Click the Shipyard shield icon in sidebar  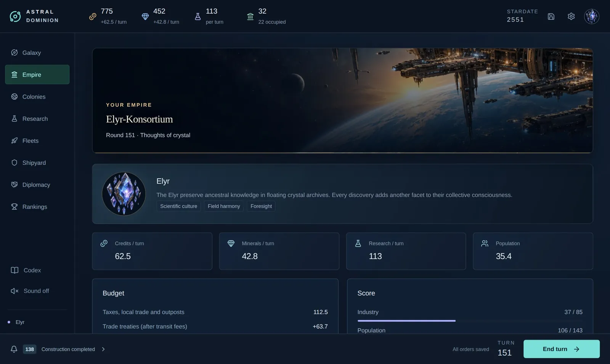tap(14, 163)
